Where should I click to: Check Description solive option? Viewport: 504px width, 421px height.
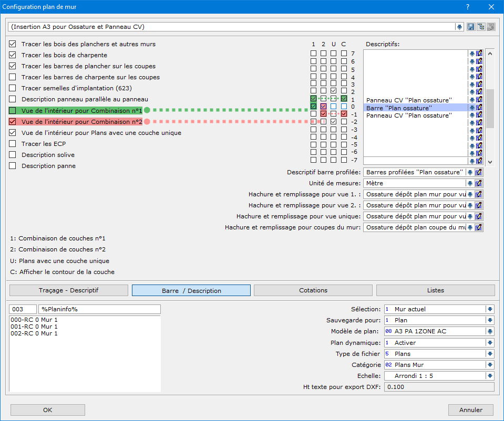[x=13, y=155]
